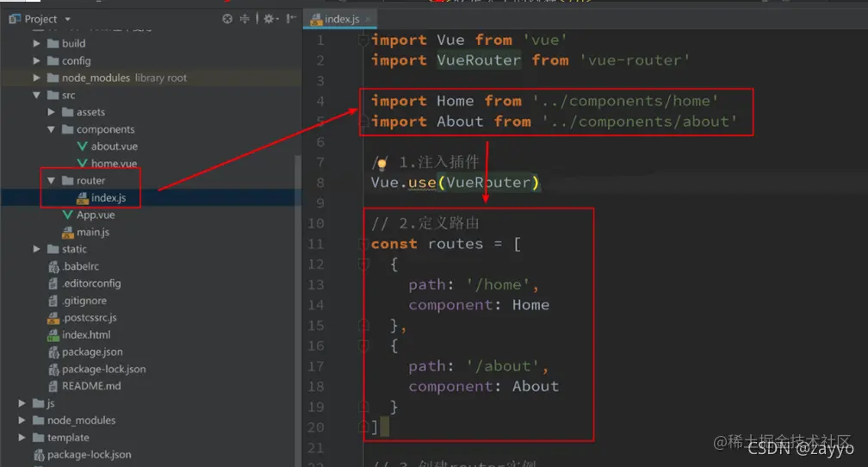868x467 pixels.
Task: Click the README.md file icon
Action: 53,386
